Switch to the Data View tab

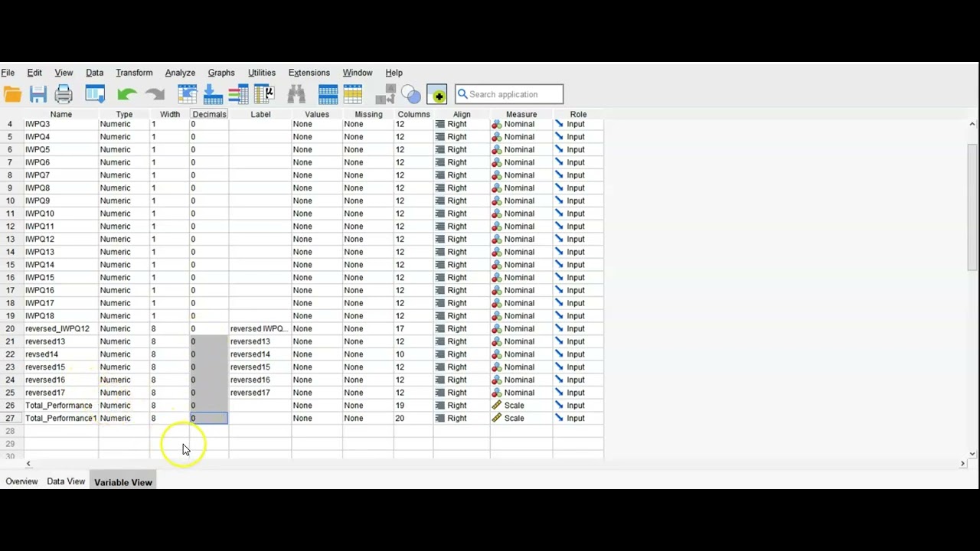coord(66,481)
